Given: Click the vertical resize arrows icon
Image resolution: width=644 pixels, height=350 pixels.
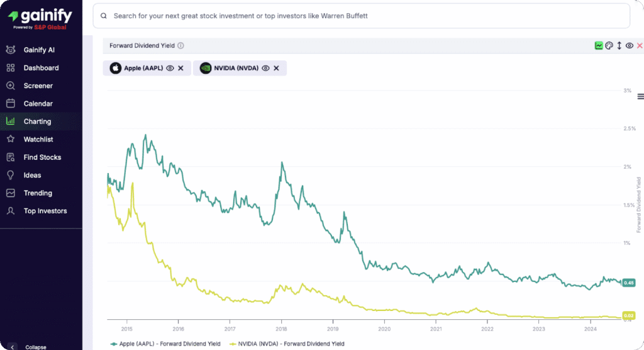Looking at the screenshot, I should point(619,45).
